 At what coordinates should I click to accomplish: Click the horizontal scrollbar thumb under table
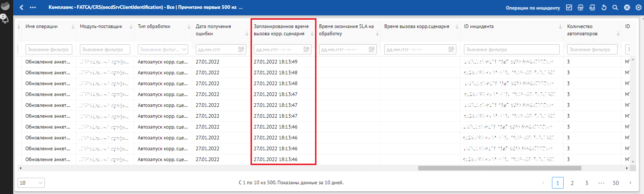499,168
